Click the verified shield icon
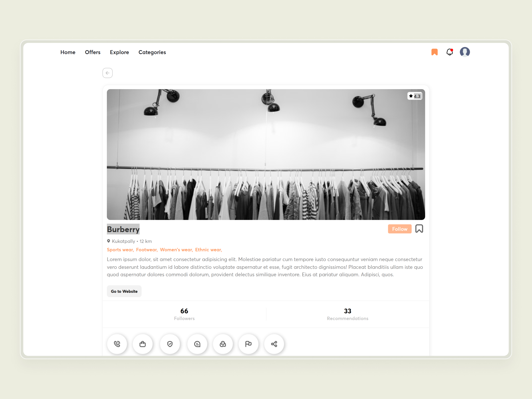Viewport: 532px width, 399px height. pyautogui.click(x=170, y=344)
